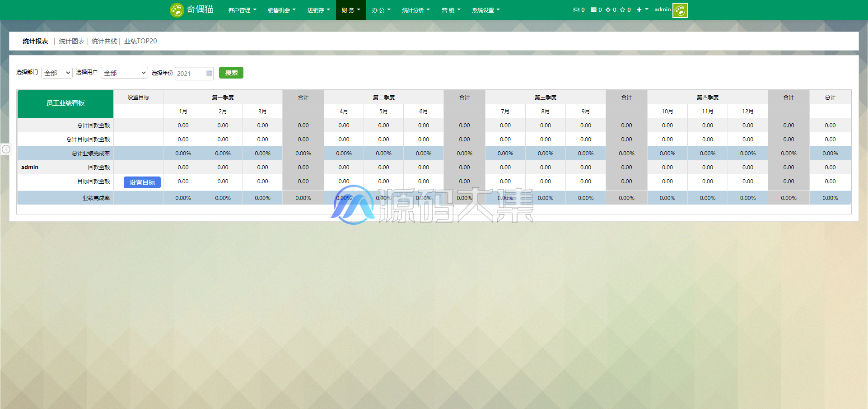868x409 pixels.
Task: Expand the 系统设置 menu
Action: click(486, 10)
